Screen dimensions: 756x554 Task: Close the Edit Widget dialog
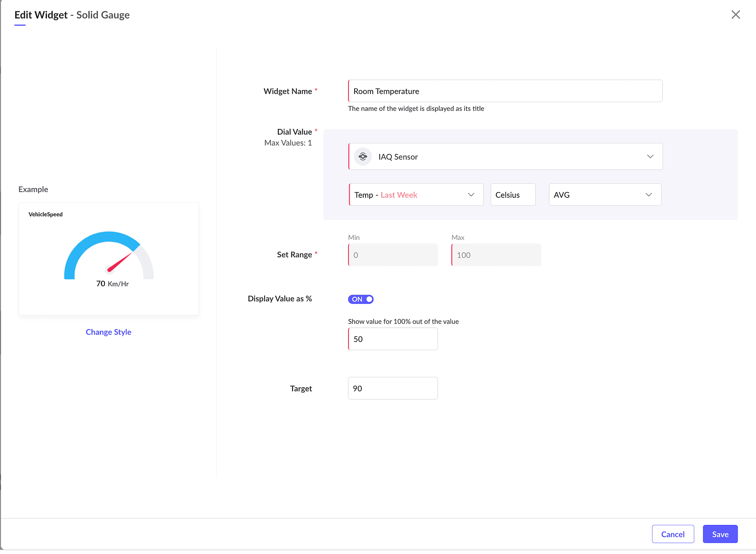(735, 15)
